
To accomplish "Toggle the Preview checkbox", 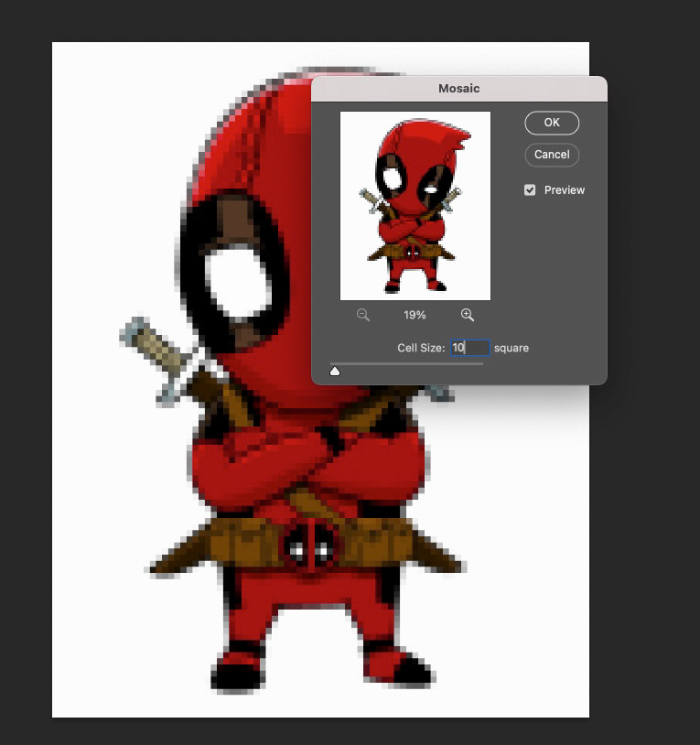I will pos(530,190).
